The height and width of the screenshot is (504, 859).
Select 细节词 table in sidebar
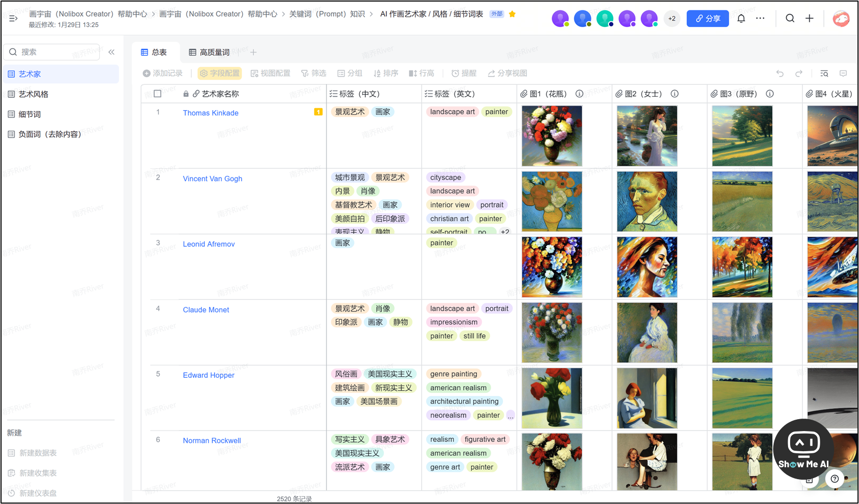[62, 114]
